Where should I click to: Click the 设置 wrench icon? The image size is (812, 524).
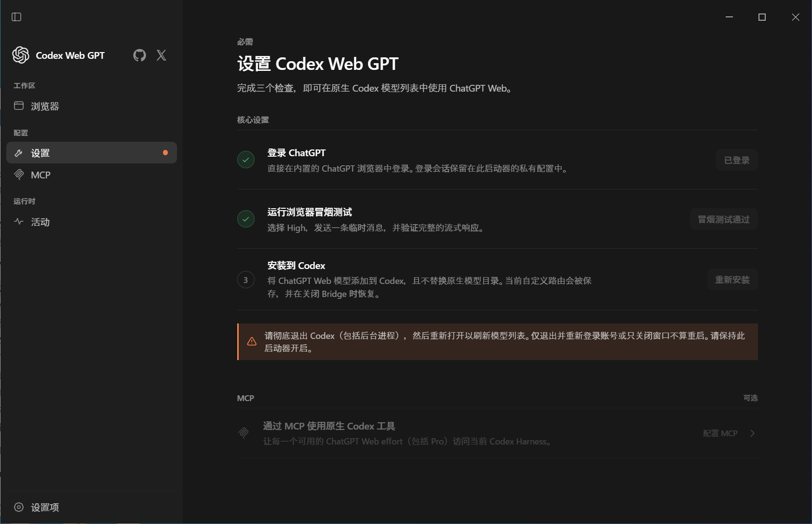click(19, 153)
